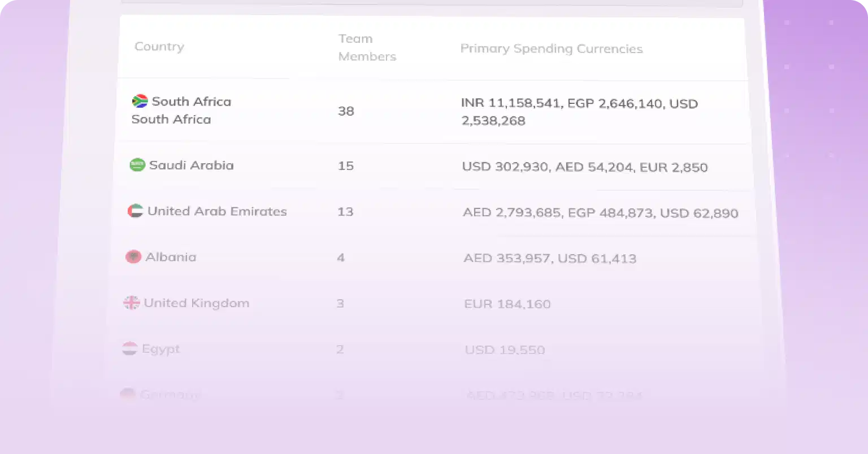Viewport: 868px width, 454px height.
Task: Click the United Kingdom flag icon
Action: tap(132, 303)
